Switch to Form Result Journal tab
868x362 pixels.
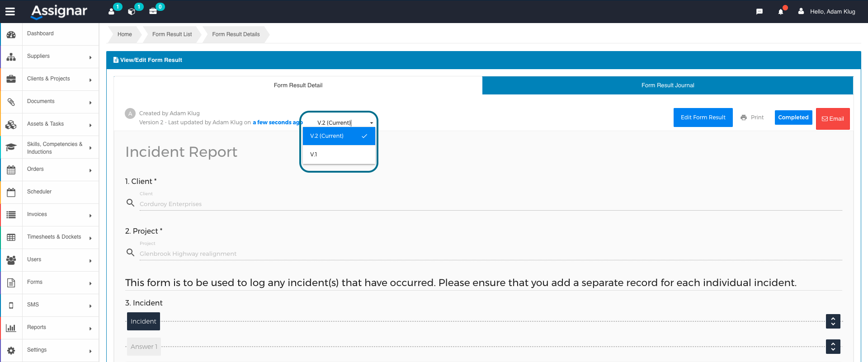point(668,85)
